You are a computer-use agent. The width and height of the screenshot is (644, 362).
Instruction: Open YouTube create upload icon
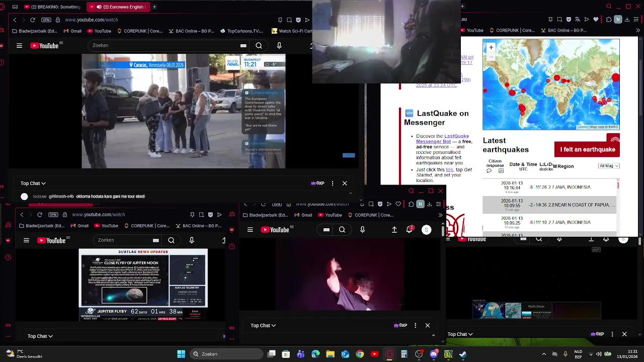(394, 230)
